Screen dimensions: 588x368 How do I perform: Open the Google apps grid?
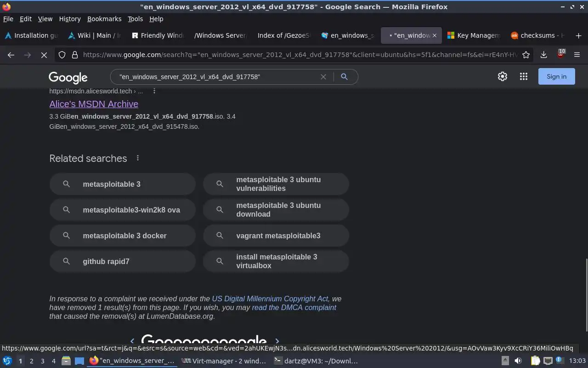coord(524,77)
